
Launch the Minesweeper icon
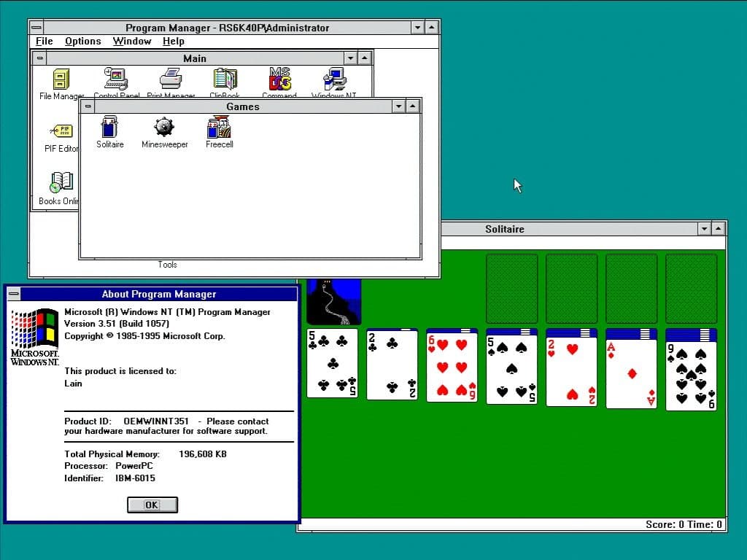(x=164, y=128)
